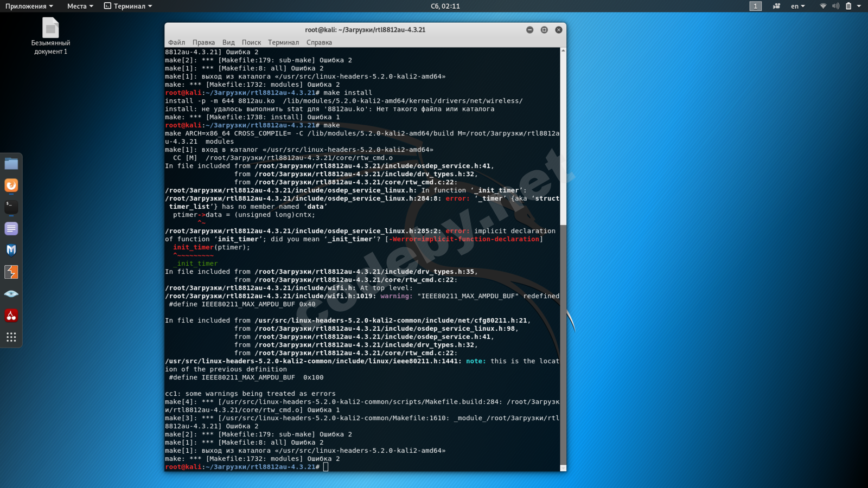868x488 pixels.
Task: Launch the Metasploit M icon in the dock
Action: (11, 250)
